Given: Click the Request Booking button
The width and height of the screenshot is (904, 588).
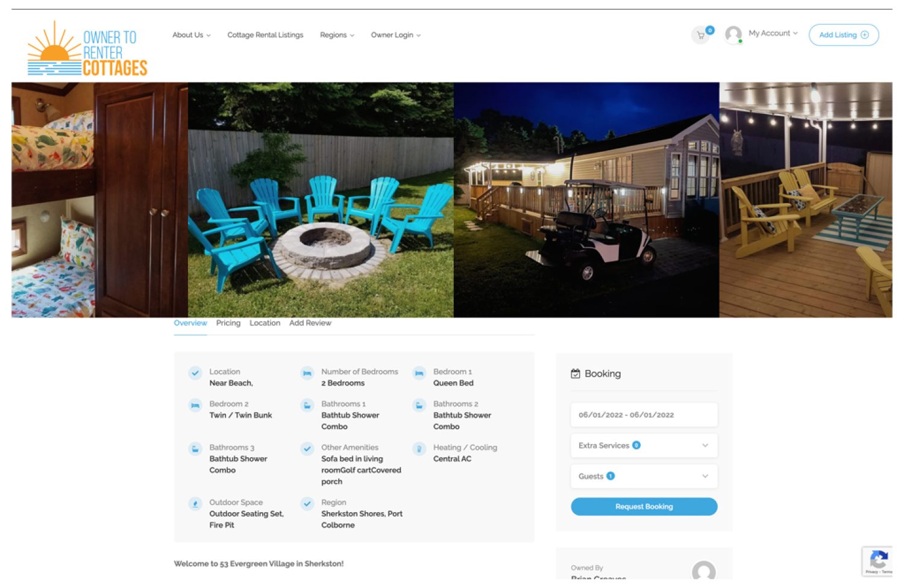Looking at the screenshot, I should pyautogui.click(x=644, y=507).
